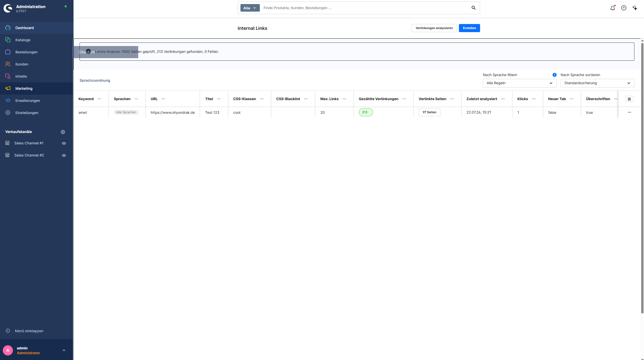Open the Alle search scope dropdown
The height and width of the screenshot is (360, 644).
point(250,8)
